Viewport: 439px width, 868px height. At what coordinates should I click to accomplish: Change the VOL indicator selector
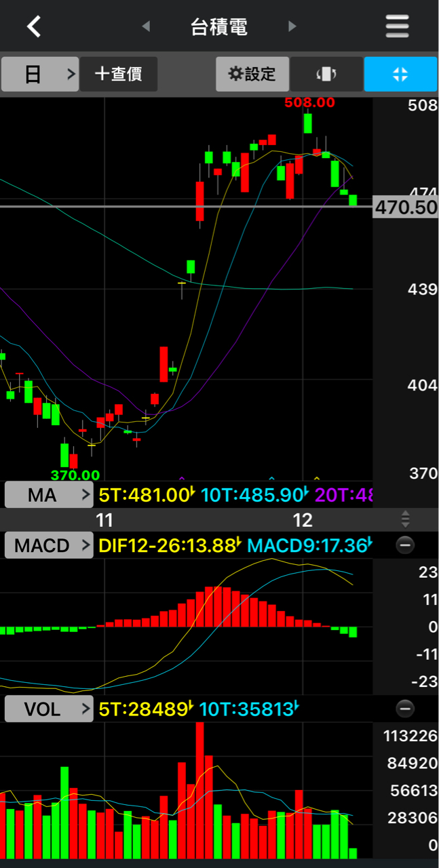tap(49, 709)
